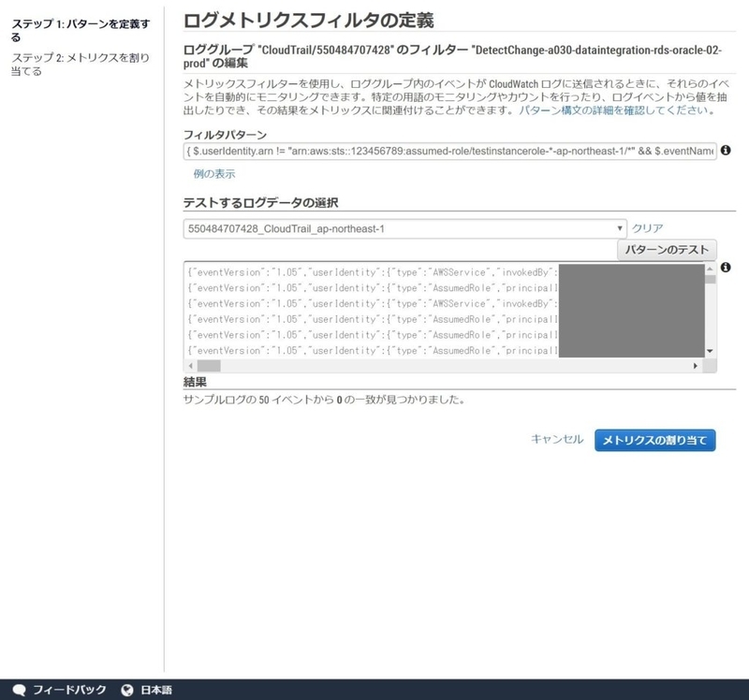
Task: Open the パターン構文の詳細を確認してください link
Action: point(613,110)
